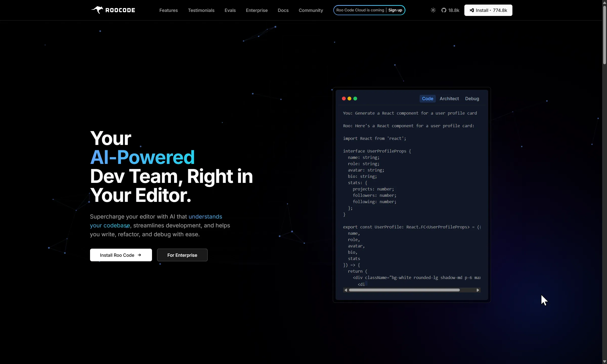The image size is (607, 364).
Task: Click the ROOCODE wordmark
Action: pos(120,10)
